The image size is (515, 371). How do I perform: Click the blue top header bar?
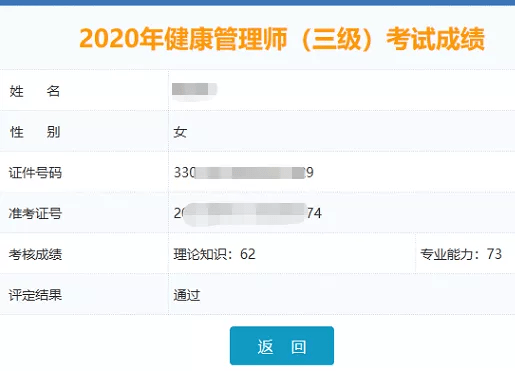[x=257, y=3]
